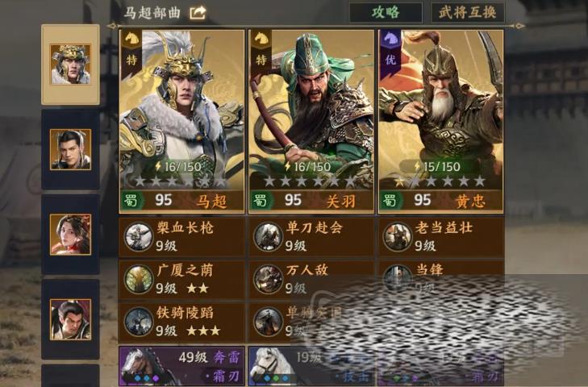Click the share icon beside 马超部曲
The image size is (588, 387).
(x=198, y=13)
